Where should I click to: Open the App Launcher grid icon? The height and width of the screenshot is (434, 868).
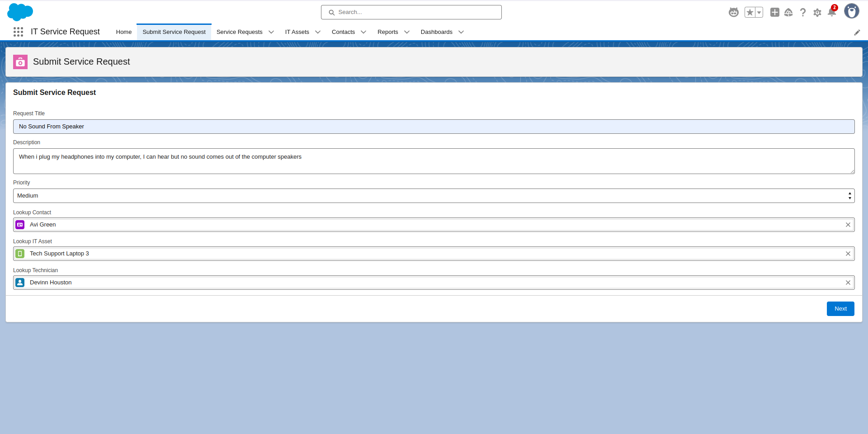18,32
